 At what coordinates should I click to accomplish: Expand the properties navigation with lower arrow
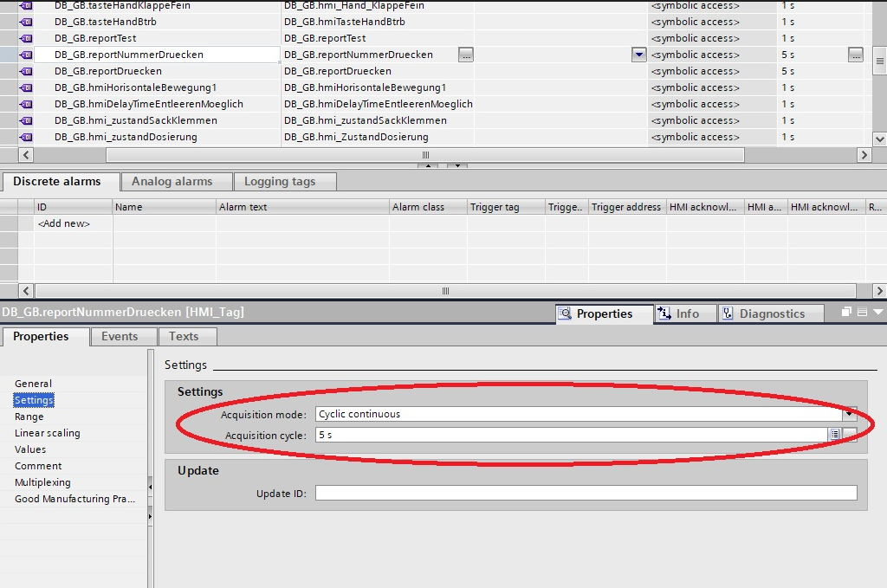pyautogui.click(x=150, y=516)
